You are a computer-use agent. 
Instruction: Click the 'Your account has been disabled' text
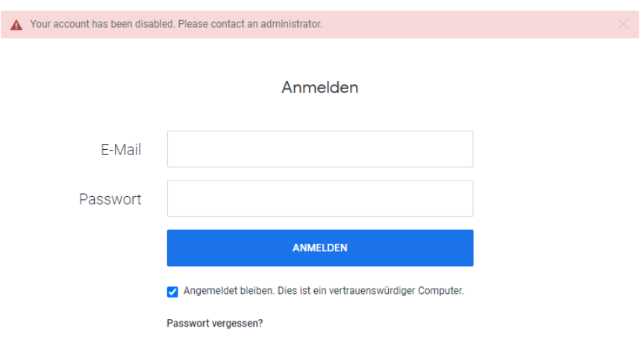click(103, 24)
